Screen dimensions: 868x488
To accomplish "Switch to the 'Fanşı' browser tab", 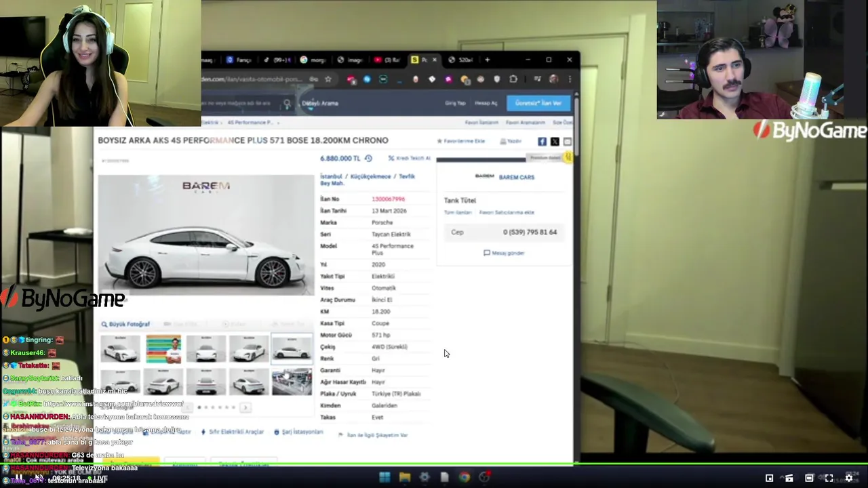I will pos(239,60).
